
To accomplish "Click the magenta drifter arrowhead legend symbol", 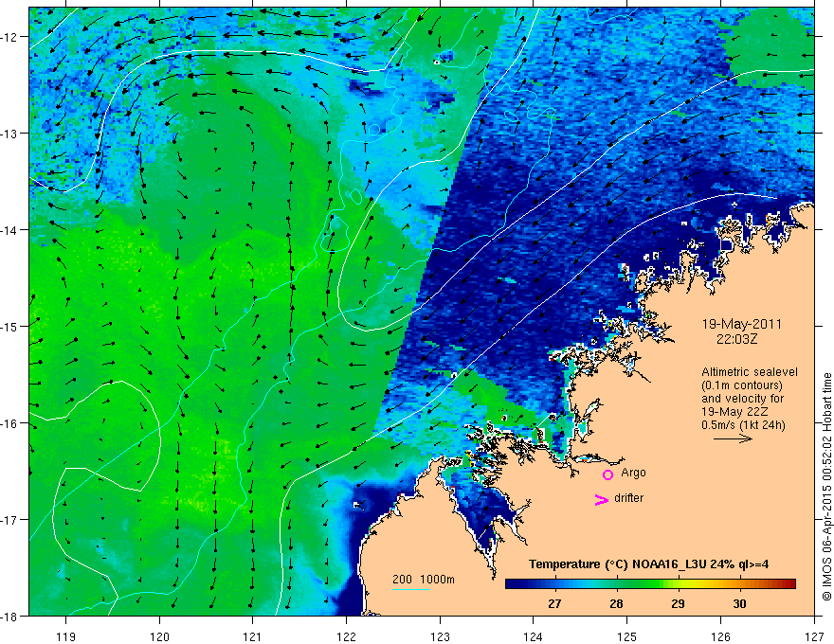I will pyautogui.click(x=601, y=499).
